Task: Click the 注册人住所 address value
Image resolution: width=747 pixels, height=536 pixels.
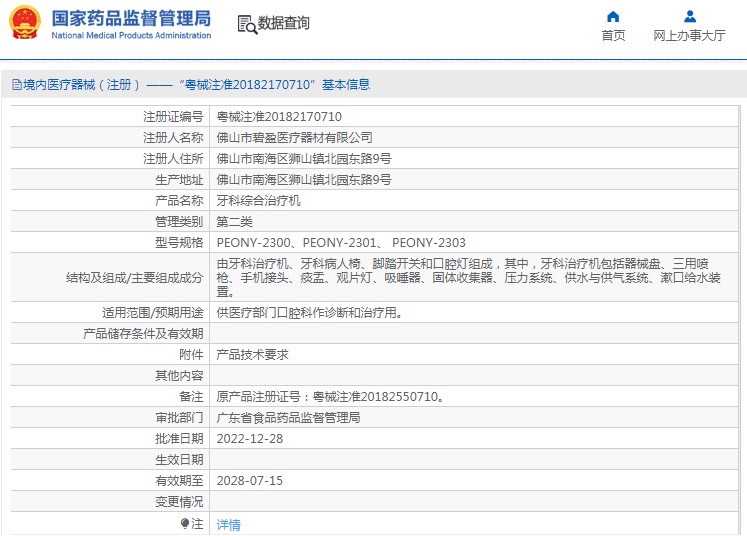Action: click(x=304, y=159)
